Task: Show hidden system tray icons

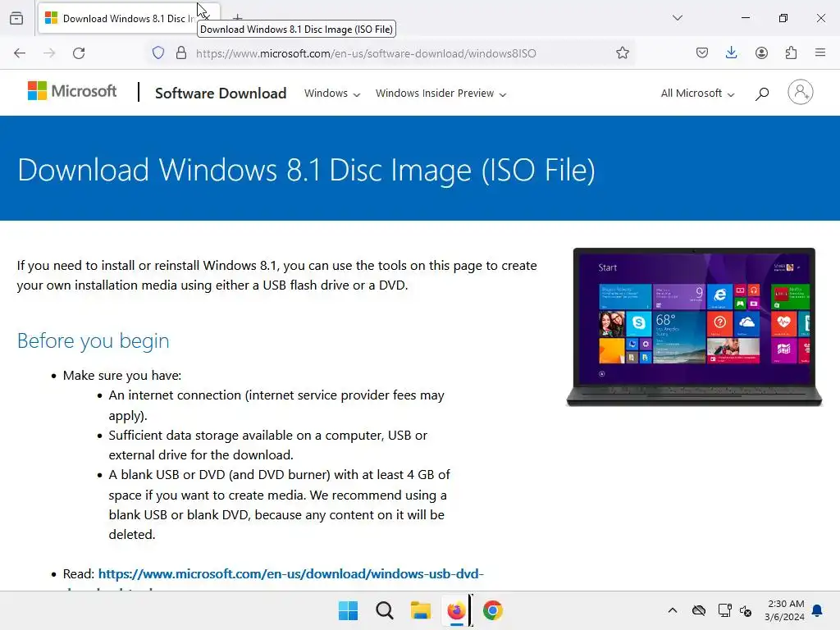Action: (673, 610)
